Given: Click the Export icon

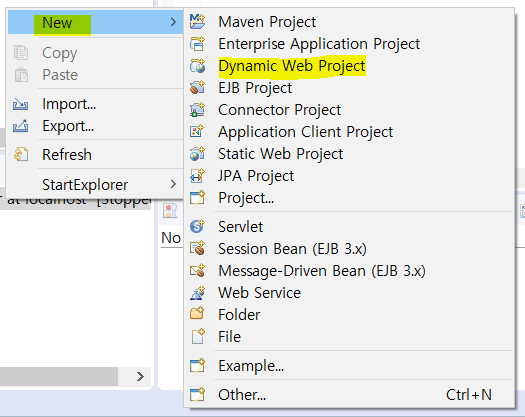Looking at the screenshot, I should tap(20, 126).
